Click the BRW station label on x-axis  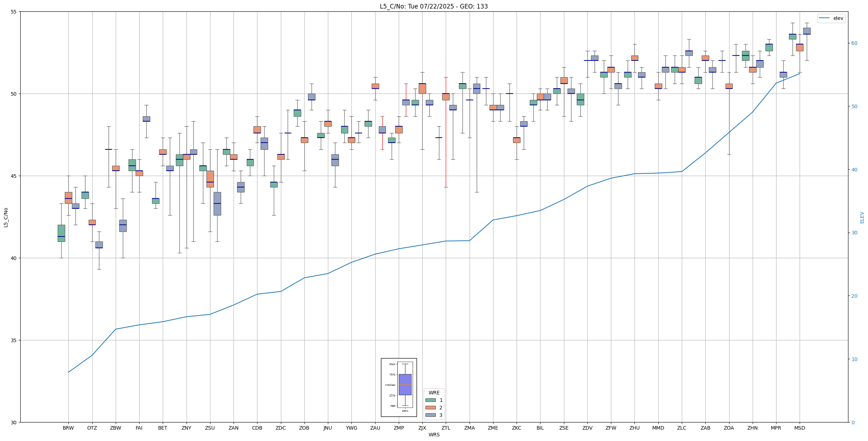coord(68,428)
